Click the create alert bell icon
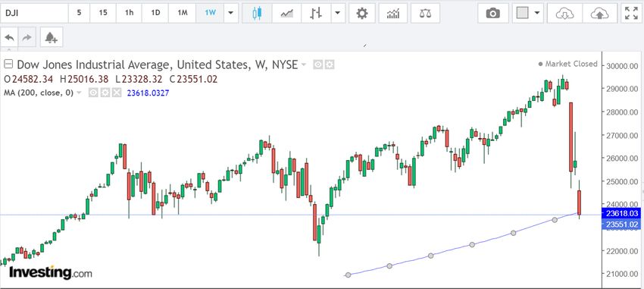 click(52, 38)
